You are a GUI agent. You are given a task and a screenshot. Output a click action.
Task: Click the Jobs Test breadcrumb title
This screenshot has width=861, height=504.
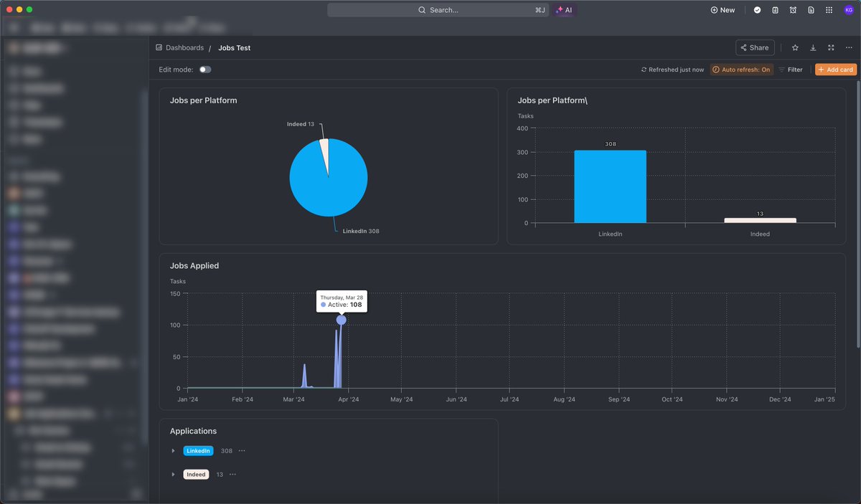coord(235,48)
